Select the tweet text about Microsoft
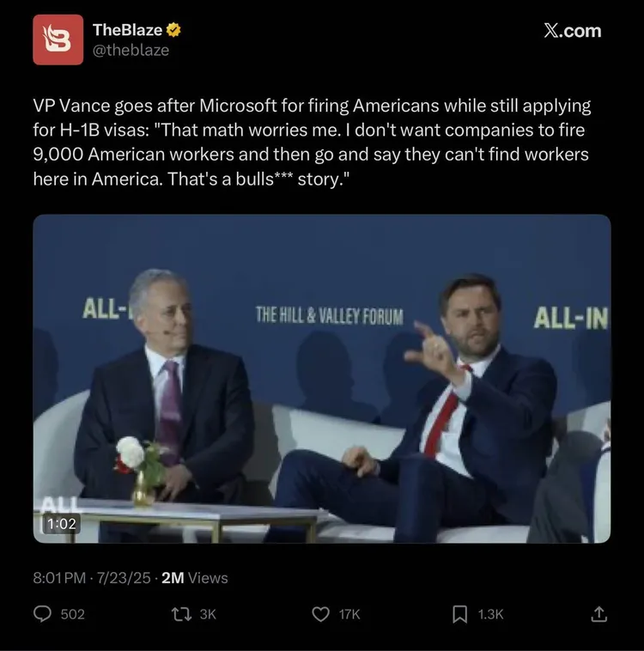This screenshot has width=644, height=651. (313, 145)
